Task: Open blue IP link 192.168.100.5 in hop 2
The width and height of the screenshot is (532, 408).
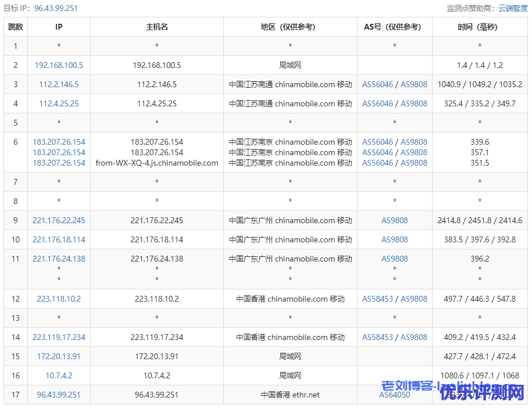Action: 59,65
